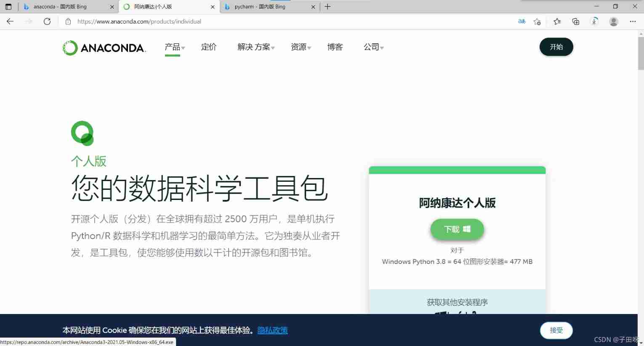The image size is (644, 346).
Task: Switch to the pycharm - 国内版 Bing tab
Action: click(x=270, y=7)
